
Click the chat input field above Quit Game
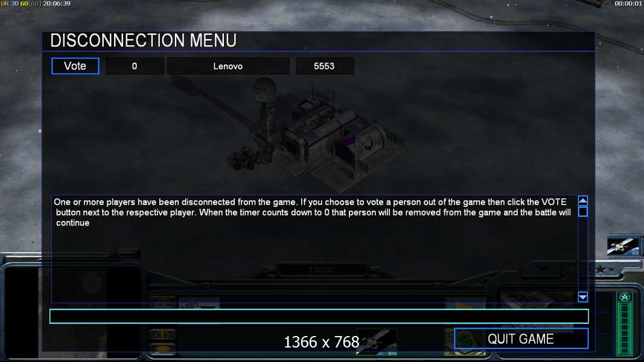tap(319, 316)
